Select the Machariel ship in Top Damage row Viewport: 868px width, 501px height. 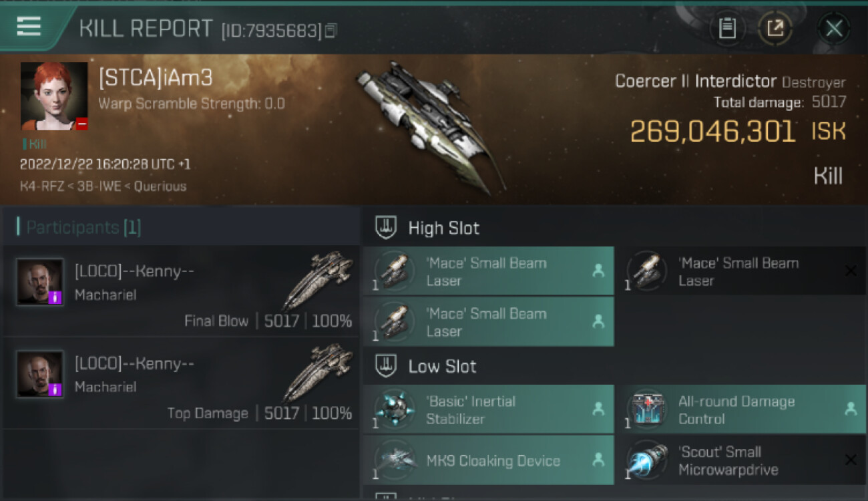(318, 373)
